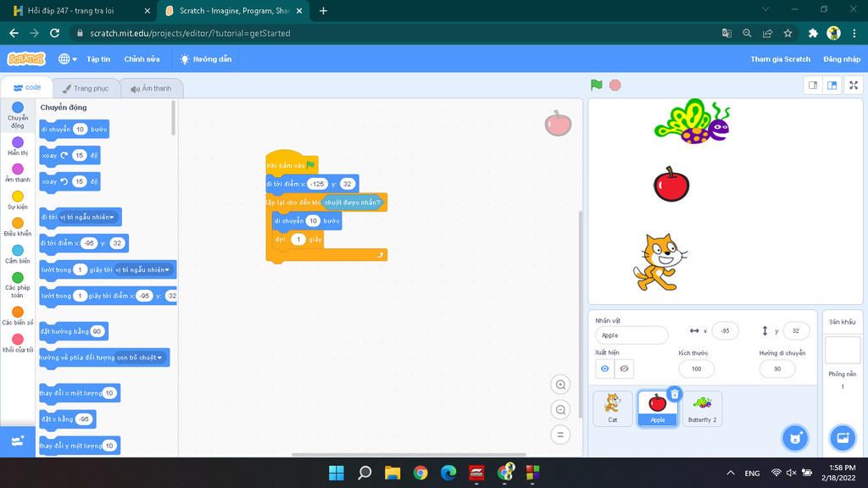Delete the Apple sprite with trash icon
This screenshot has height=488, width=868.
click(674, 394)
